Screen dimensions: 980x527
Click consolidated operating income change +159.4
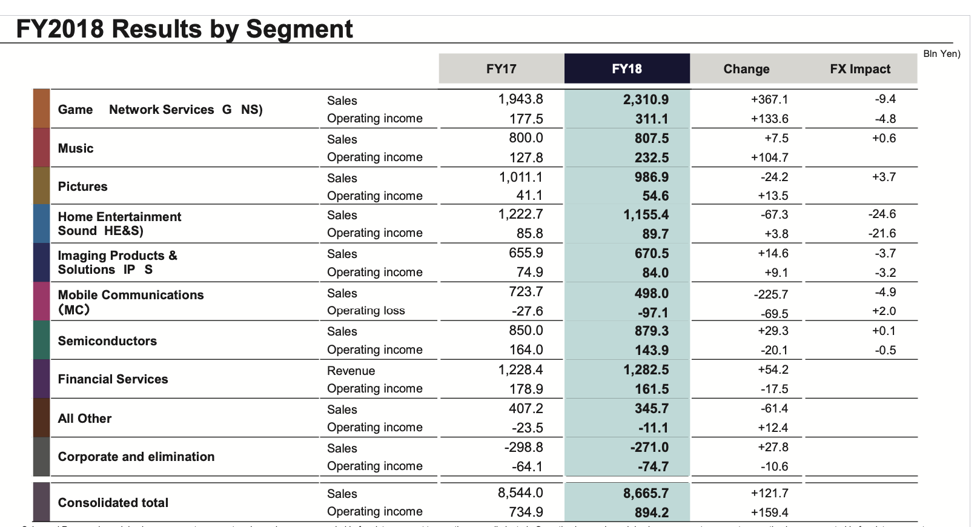(x=770, y=512)
